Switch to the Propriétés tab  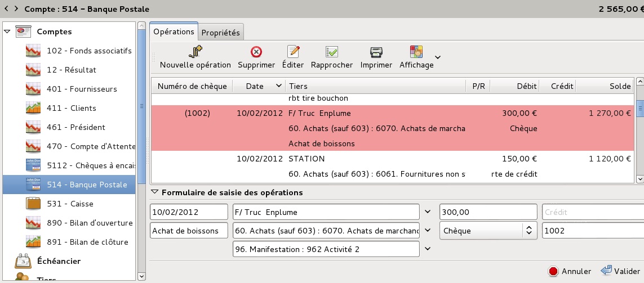(x=220, y=33)
